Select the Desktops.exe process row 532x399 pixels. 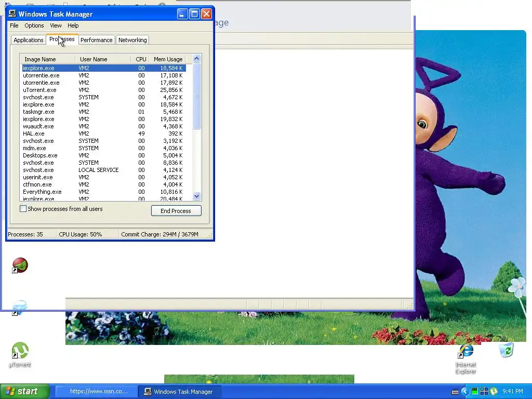coord(103,155)
